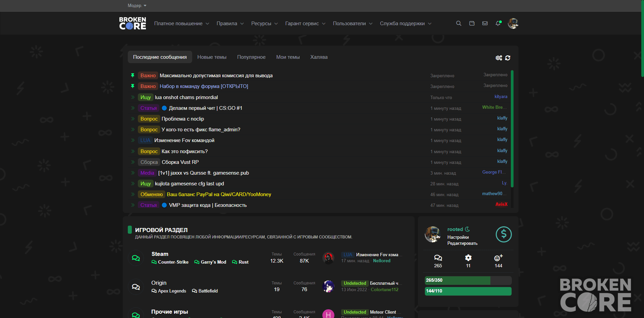Switch to the Новые темы tab
Viewport: 644px width, 318px height.
coord(212,57)
